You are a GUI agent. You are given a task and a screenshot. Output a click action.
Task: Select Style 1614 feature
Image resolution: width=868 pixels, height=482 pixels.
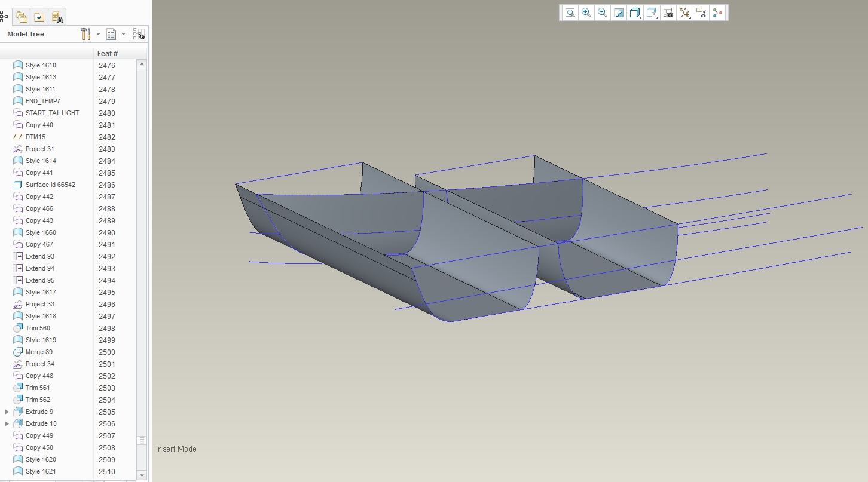pyautogui.click(x=41, y=161)
